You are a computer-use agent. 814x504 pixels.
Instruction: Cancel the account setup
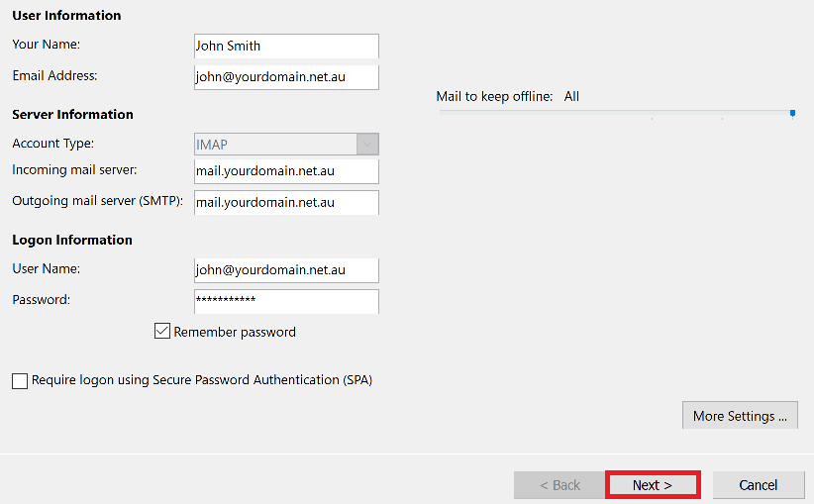tap(758, 484)
